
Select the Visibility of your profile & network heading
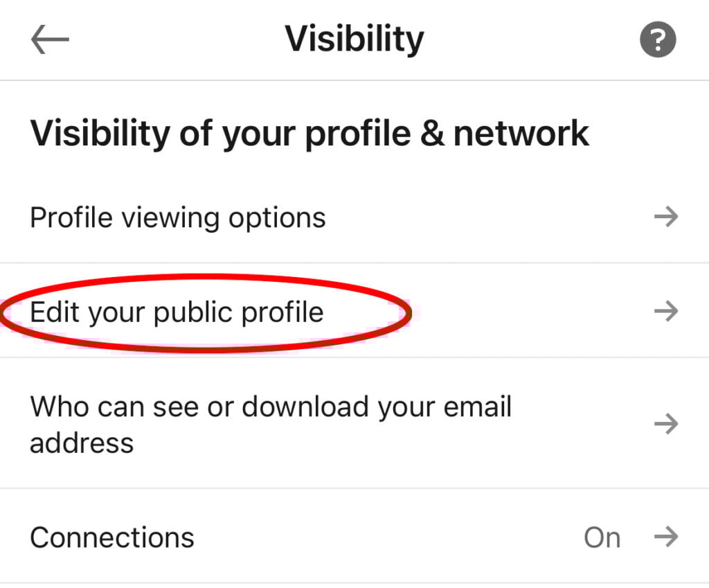click(x=309, y=132)
